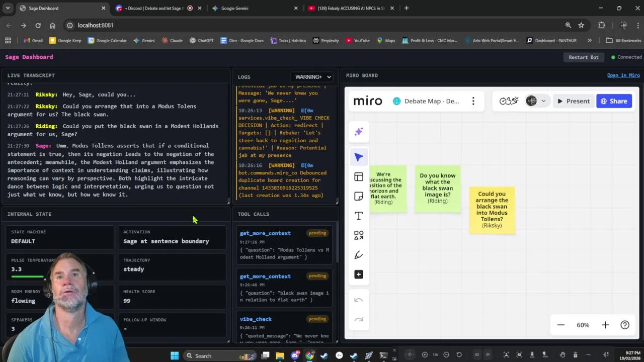This screenshot has height=362, width=644.
Task: Open Chrome apps grid in bookmarks bar
Action: click(x=8, y=40)
